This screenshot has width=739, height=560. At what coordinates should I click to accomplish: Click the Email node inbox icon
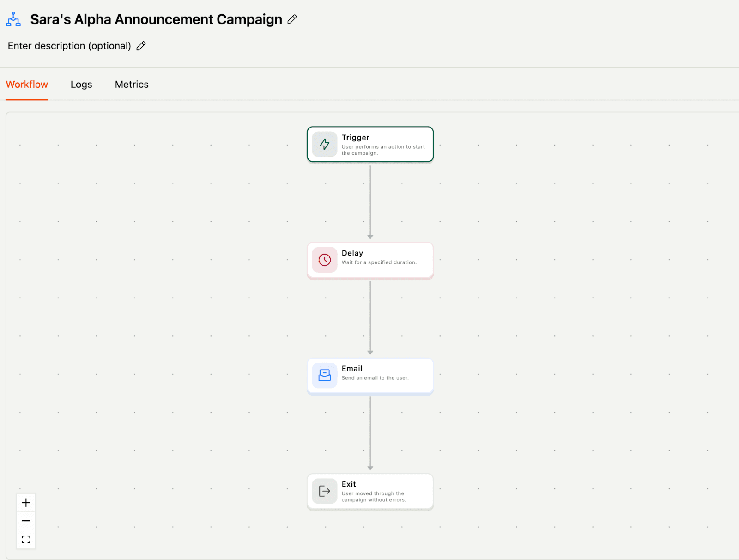point(325,375)
